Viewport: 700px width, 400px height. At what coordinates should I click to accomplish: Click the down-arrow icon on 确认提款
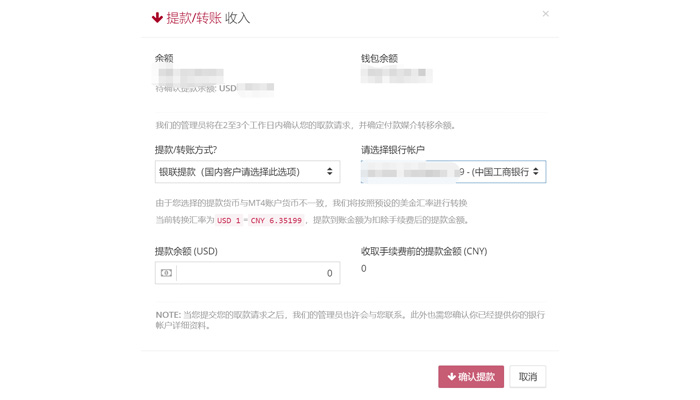pos(451,377)
